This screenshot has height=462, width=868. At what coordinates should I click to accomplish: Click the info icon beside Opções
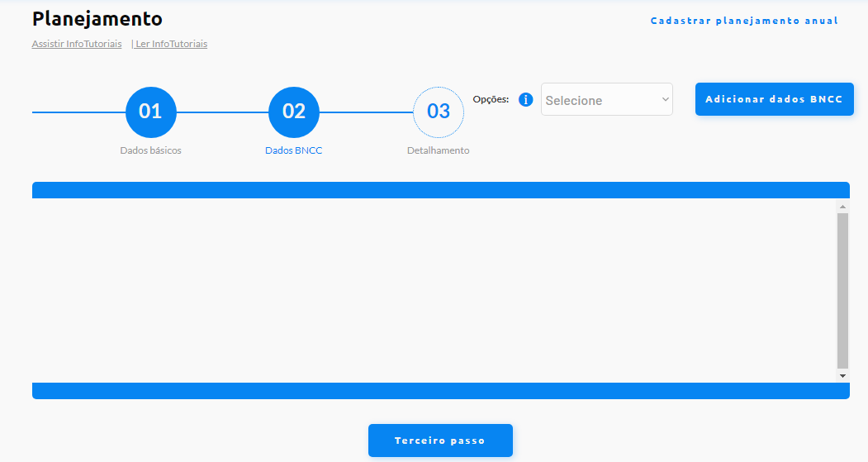(x=525, y=100)
